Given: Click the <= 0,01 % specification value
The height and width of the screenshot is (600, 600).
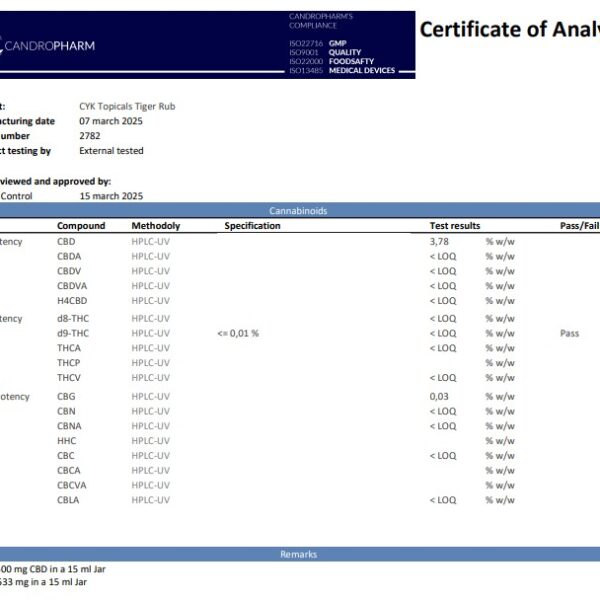Looking at the screenshot, I should (238, 333).
